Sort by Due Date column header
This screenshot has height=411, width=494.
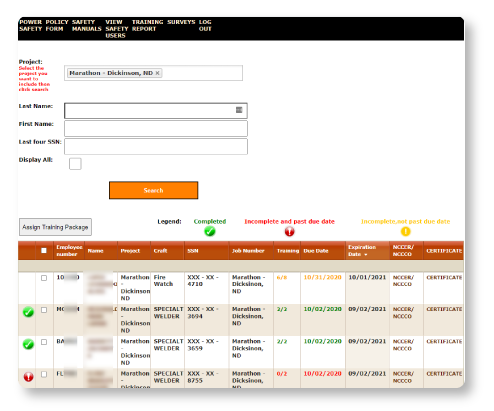tap(316, 251)
